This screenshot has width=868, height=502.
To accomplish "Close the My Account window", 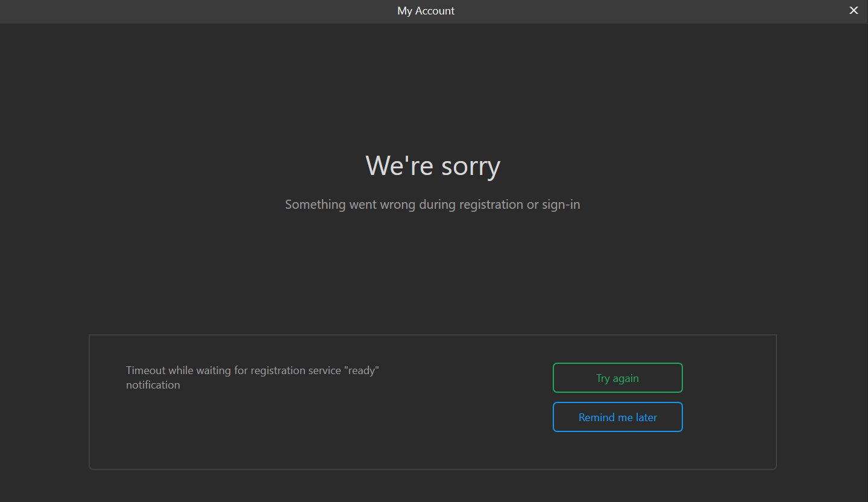I will pyautogui.click(x=854, y=10).
